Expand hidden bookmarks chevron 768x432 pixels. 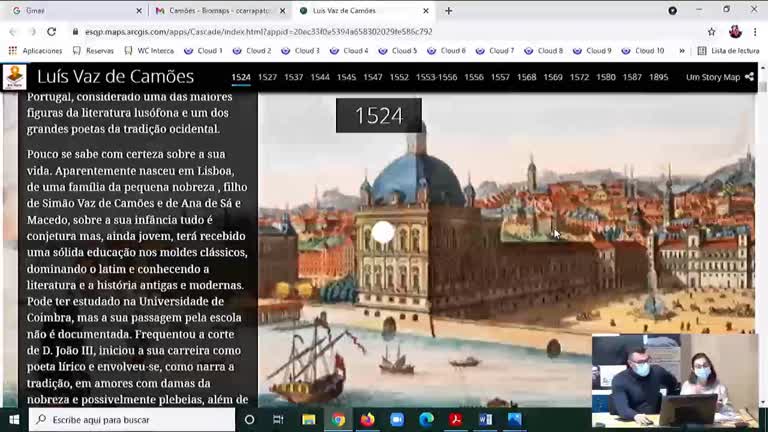tap(682, 50)
